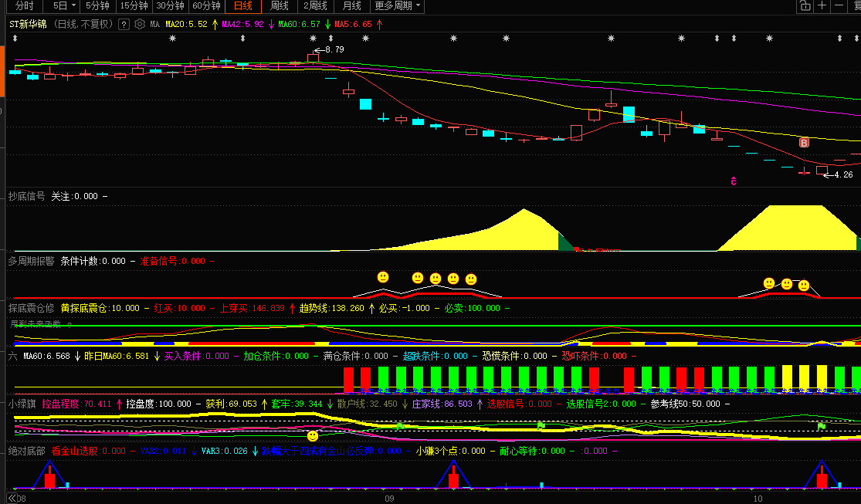Switch to the 60分钟 period tab
Image resolution: width=861 pixels, height=504 pixels.
206,6
